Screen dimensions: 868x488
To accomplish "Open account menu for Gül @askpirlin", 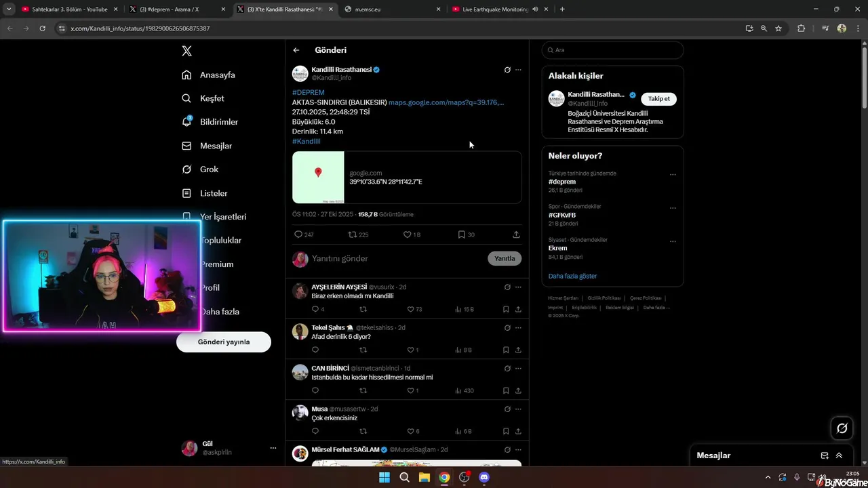I will [x=273, y=448].
